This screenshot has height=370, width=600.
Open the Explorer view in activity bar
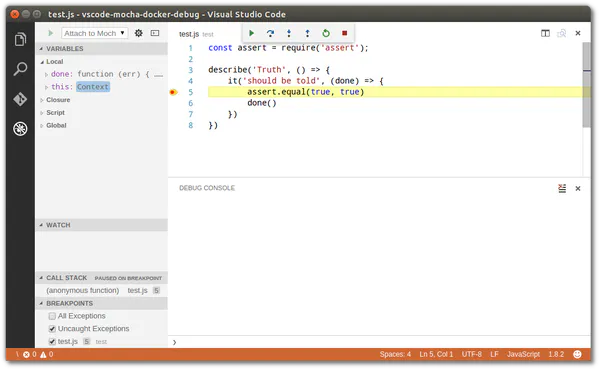(x=20, y=39)
